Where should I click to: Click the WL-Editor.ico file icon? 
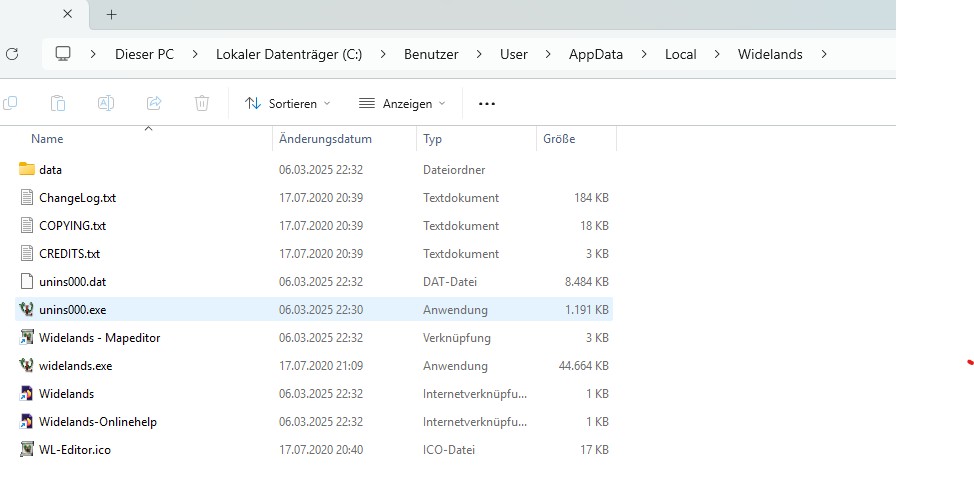point(27,449)
